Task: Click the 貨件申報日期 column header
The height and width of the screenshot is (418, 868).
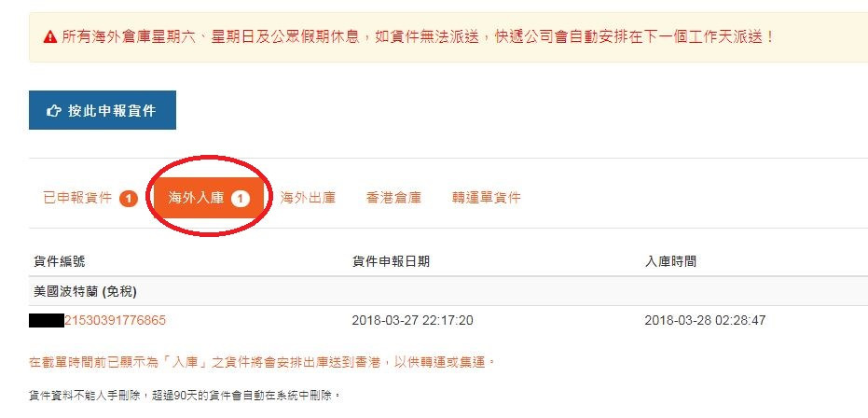Action: 391,261
